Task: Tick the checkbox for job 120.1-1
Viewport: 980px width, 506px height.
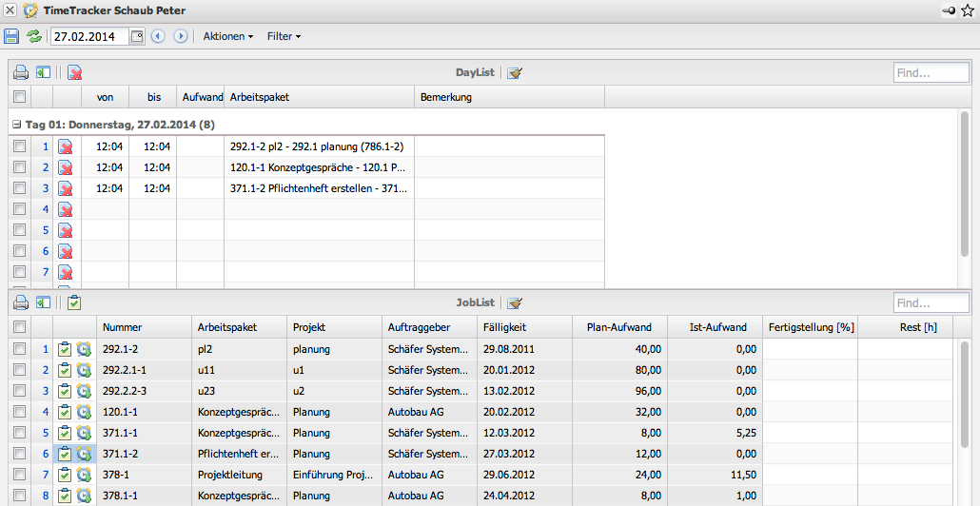Action: (19, 412)
